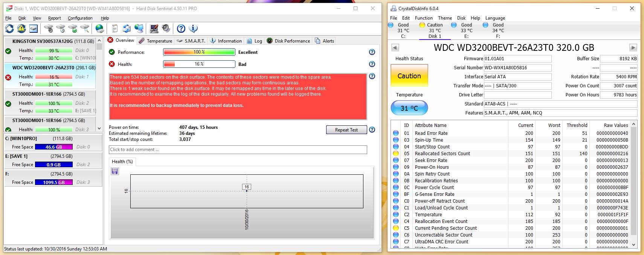Click the send report envelope icon
Image resolution: width=644 pixels, height=255 pixels.
tap(127, 29)
